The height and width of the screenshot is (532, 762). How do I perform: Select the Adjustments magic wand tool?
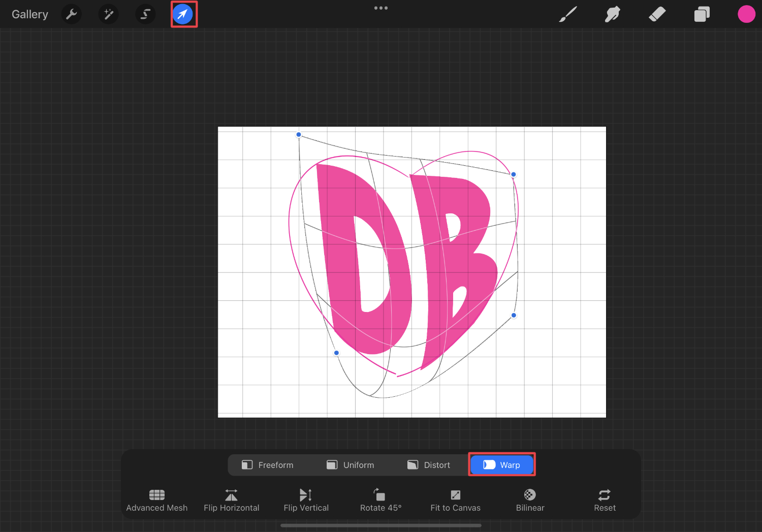108,14
